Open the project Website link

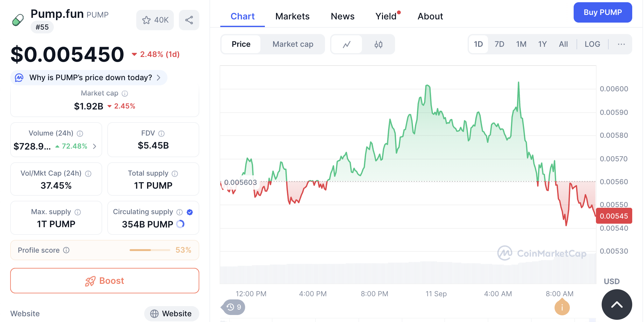tap(172, 313)
